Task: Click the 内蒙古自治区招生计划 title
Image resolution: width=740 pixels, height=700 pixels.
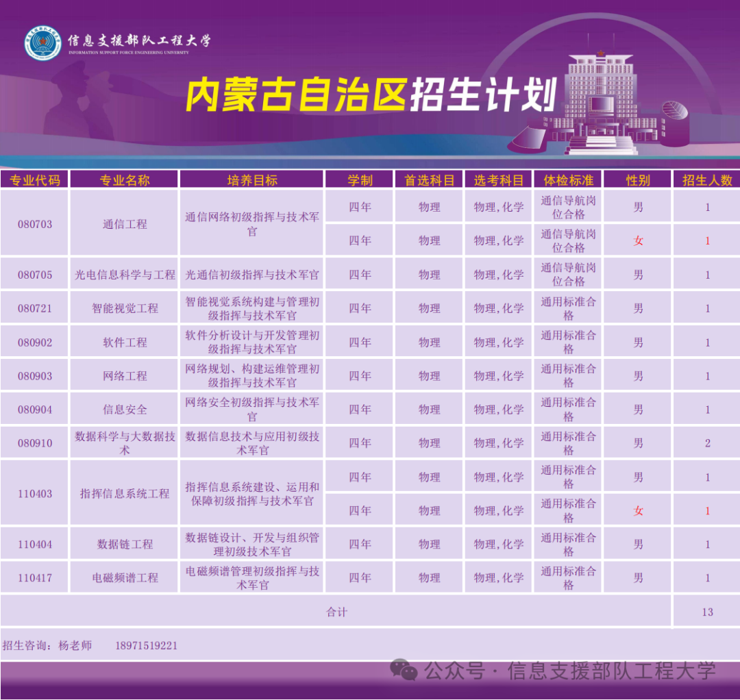Action: point(371,95)
